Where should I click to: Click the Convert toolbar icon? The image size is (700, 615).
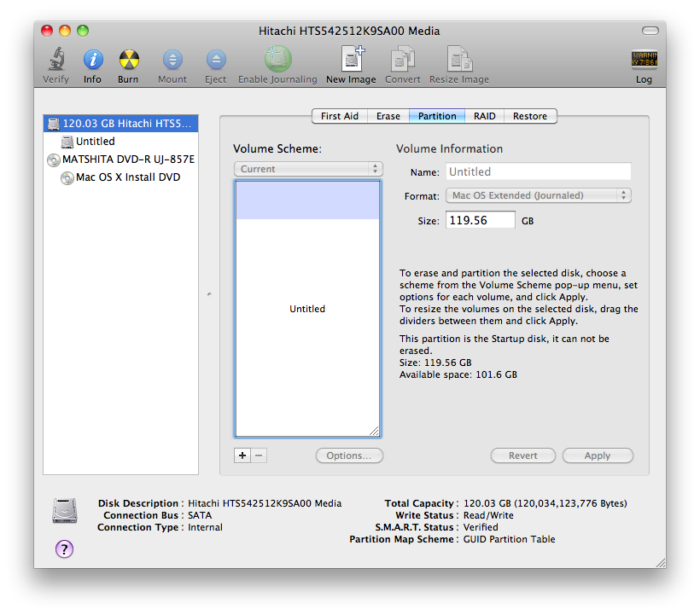403,58
